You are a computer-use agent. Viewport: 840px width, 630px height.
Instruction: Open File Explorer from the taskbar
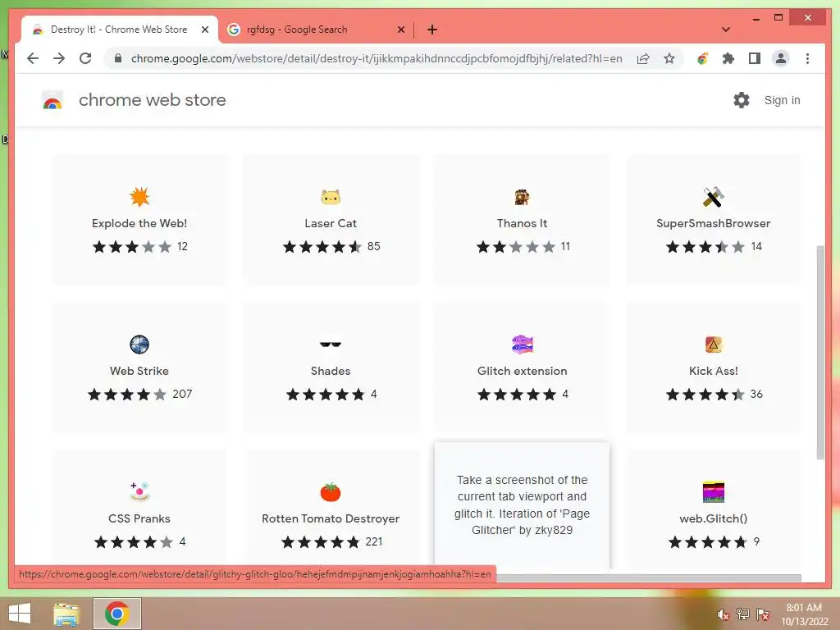pos(66,614)
